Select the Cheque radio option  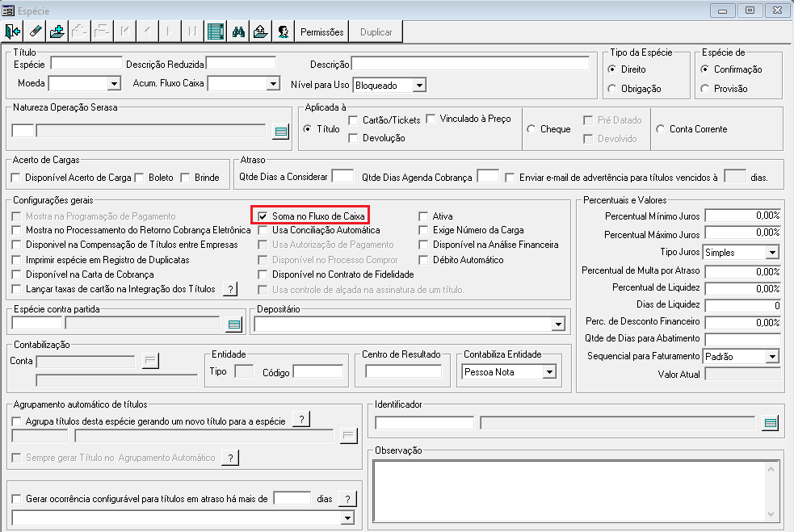click(531, 129)
